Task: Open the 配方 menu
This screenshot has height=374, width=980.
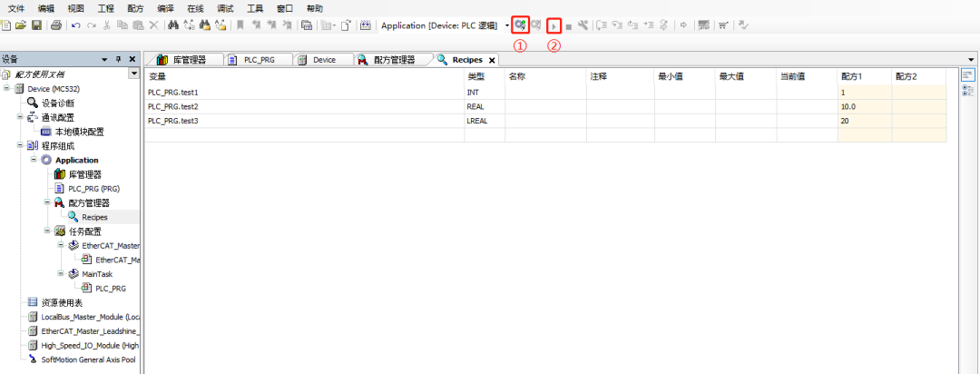Action: point(135,9)
